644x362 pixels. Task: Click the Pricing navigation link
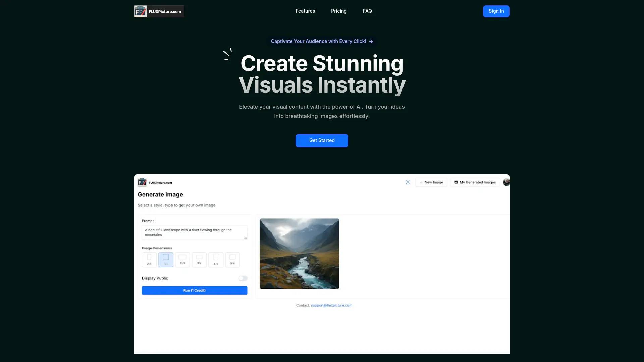pyautogui.click(x=338, y=11)
